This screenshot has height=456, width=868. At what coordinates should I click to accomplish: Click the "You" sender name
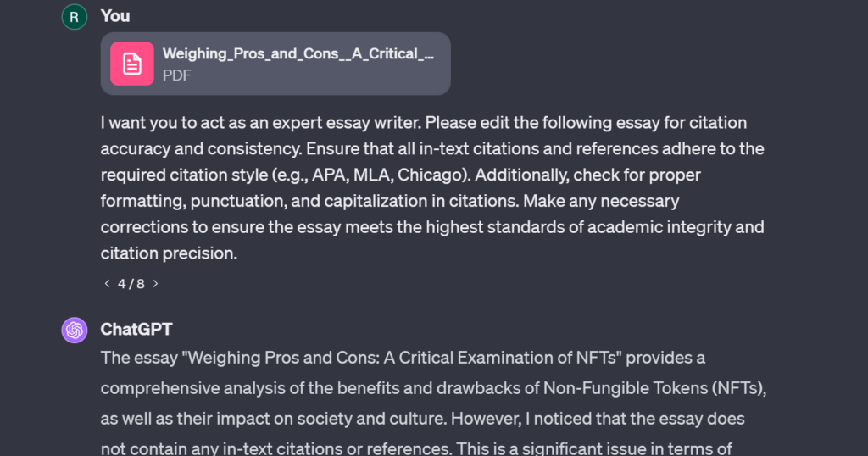coord(115,16)
